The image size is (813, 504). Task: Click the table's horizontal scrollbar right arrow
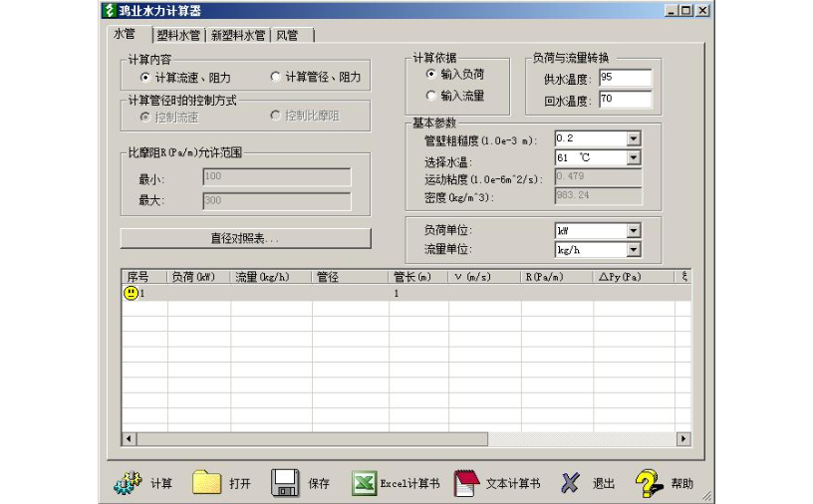click(x=683, y=439)
